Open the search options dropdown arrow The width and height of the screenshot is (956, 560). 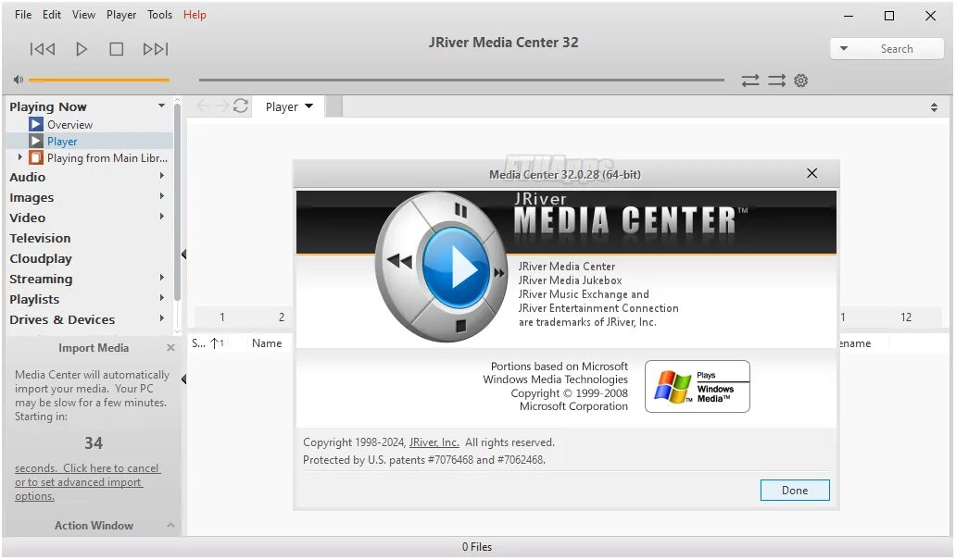pyautogui.click(x=844, y=49)
